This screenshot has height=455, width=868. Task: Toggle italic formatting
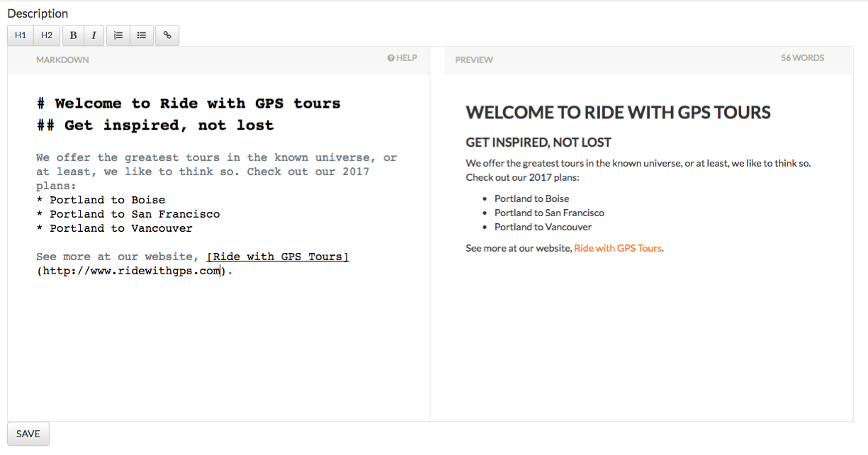pos(94,35)
